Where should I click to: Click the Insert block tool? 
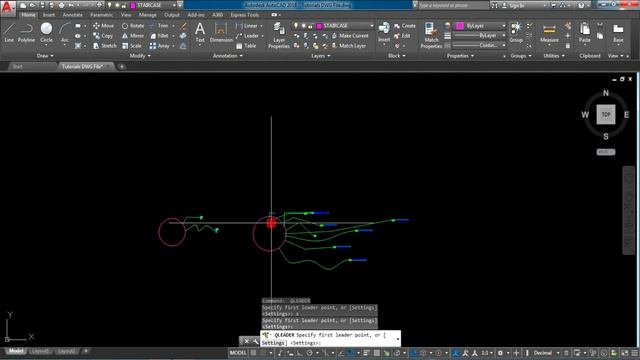click(384, 33)
